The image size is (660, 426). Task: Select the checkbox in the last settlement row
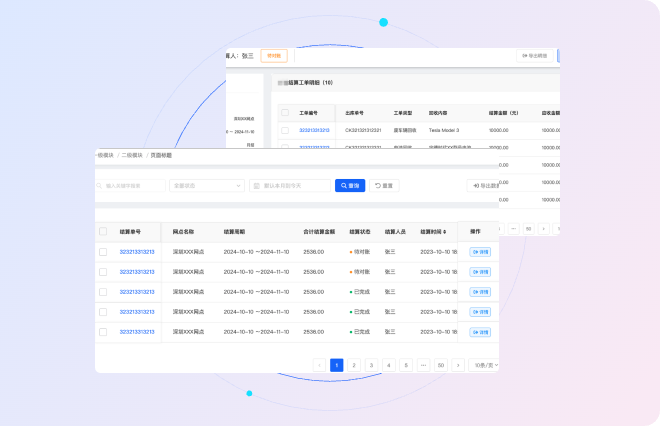[x=103, y=331]
